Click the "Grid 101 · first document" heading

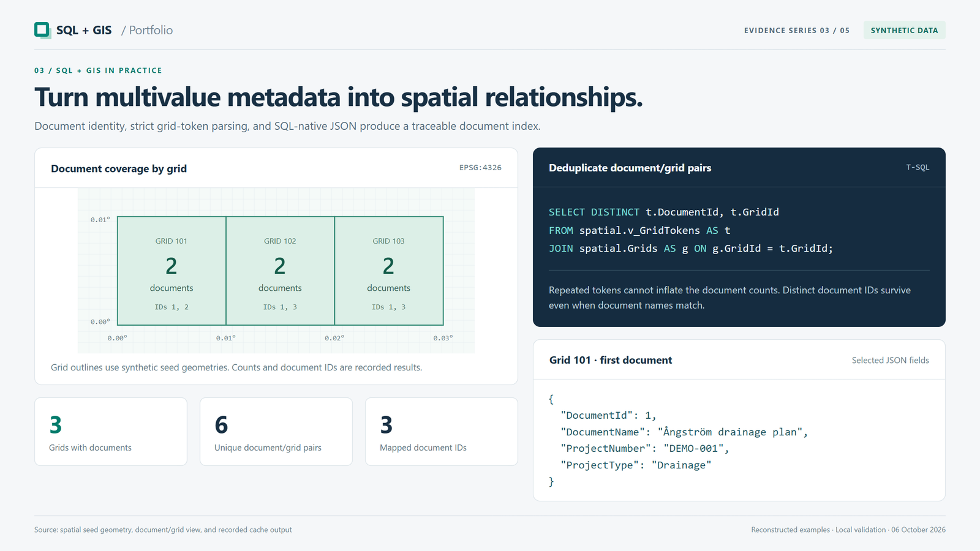[611, 360]
